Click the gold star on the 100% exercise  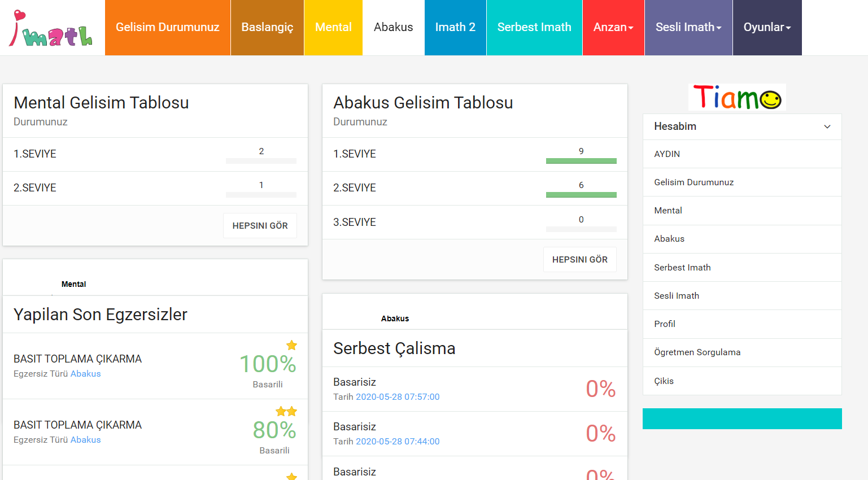(291, 345)
